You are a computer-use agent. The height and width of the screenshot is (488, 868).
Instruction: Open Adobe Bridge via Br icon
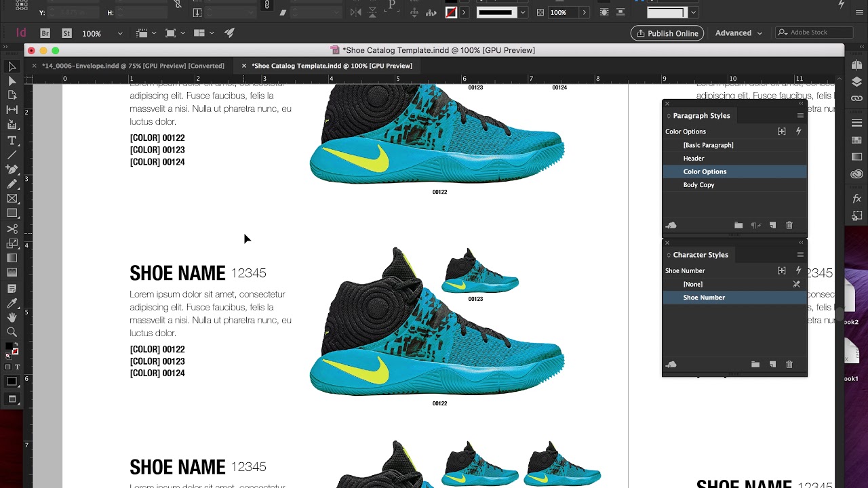(x=45, y=33)
